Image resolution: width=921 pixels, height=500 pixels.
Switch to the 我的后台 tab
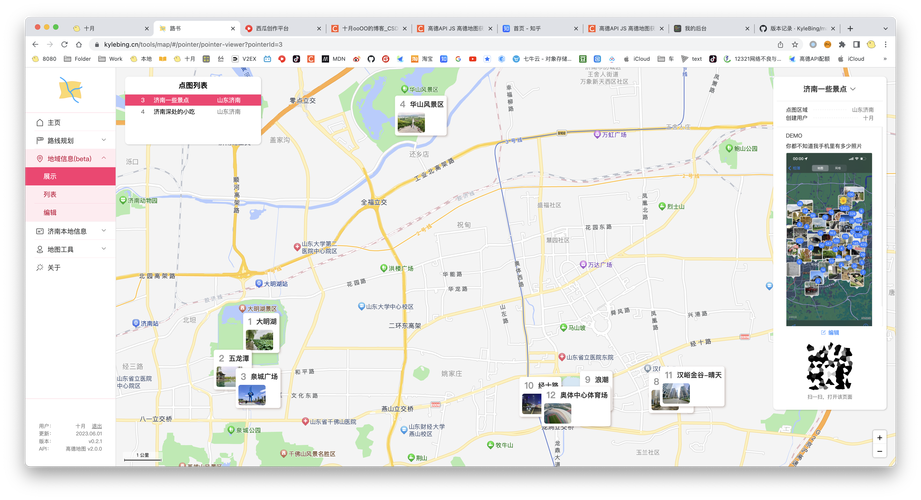711,28
